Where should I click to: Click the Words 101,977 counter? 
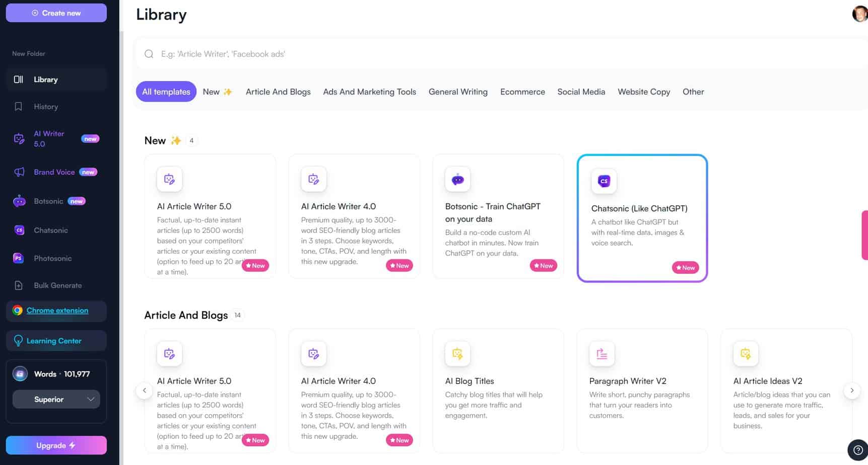tap(62, 374)
